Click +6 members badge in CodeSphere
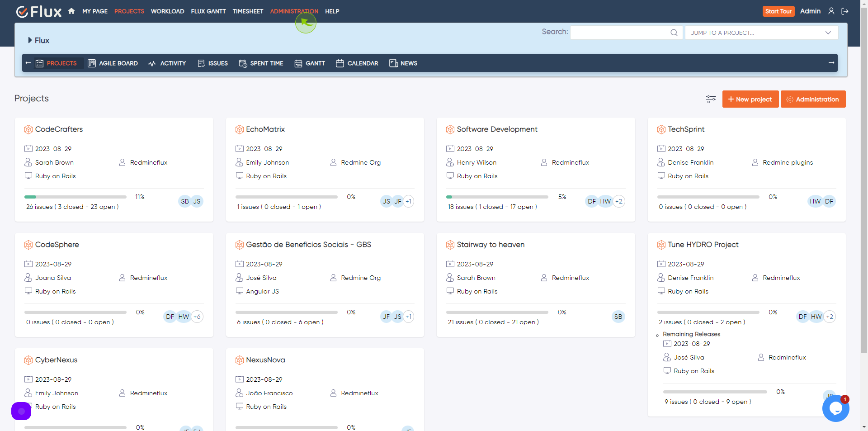The image size is (868, 431). [x=197, y=317]
